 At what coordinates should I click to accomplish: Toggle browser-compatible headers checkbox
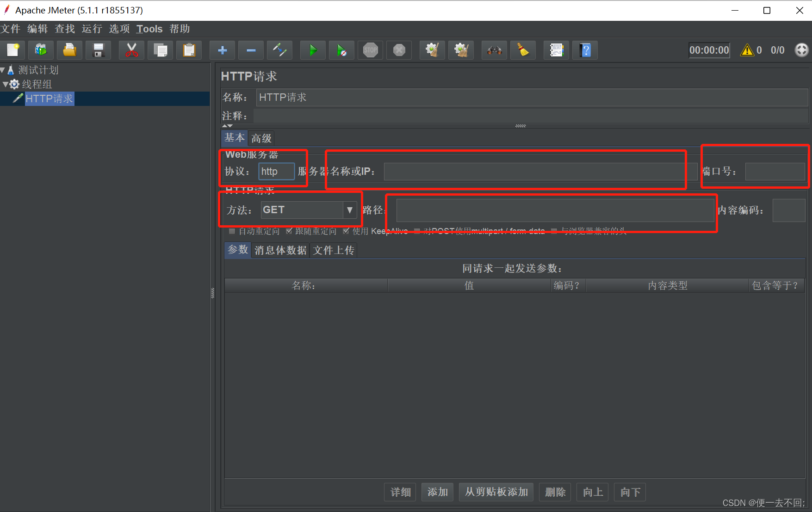(554, 231)
